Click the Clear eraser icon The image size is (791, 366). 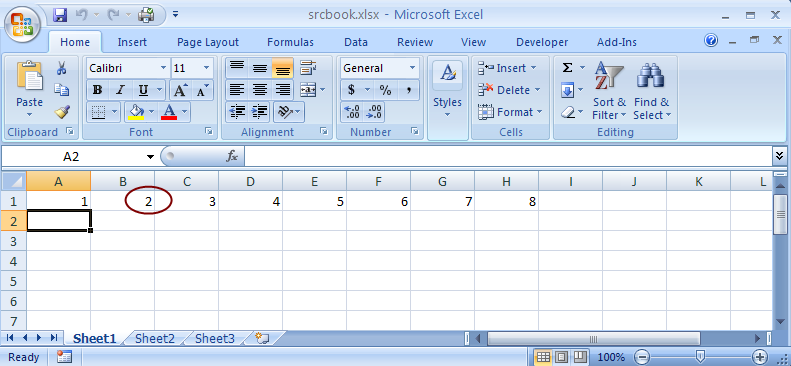568,112
